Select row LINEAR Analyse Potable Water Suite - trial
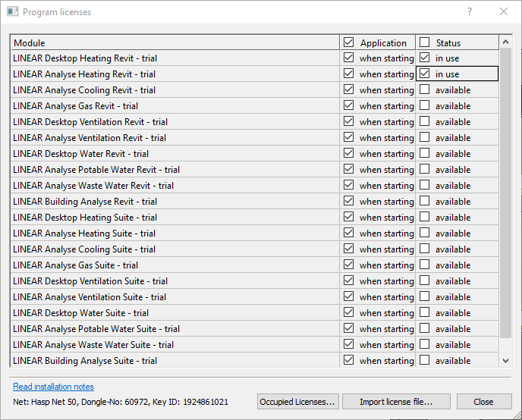 [x=255, y=329]
